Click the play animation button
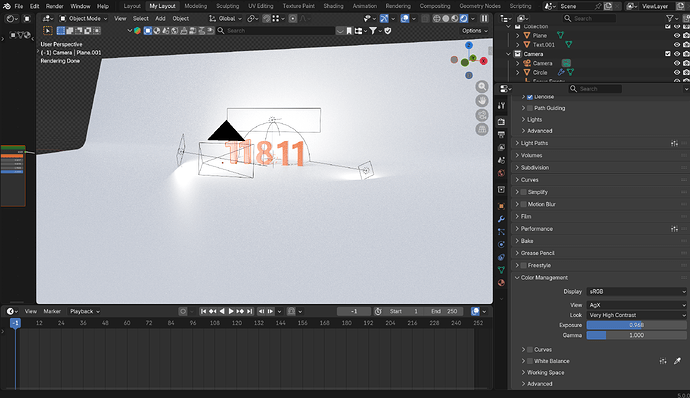The height and width of the screenshot is (398, 690). [231, 311]
